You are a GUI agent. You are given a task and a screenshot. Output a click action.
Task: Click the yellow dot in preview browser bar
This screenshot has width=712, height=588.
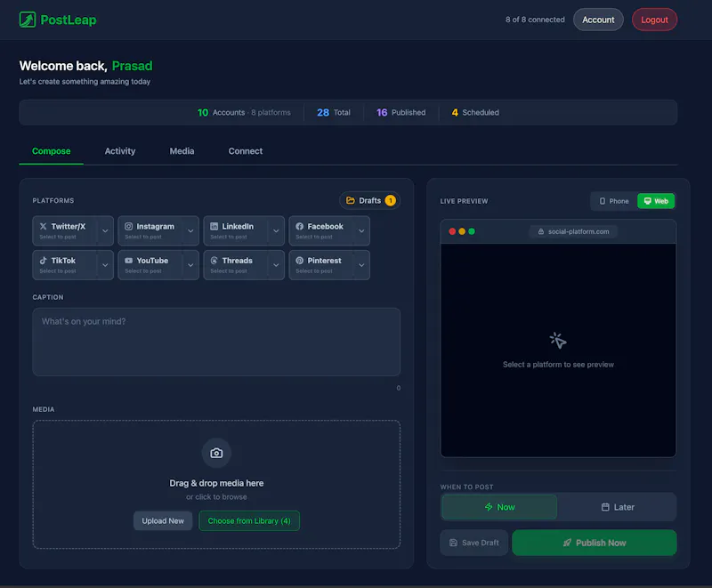[x=462, y=231]
